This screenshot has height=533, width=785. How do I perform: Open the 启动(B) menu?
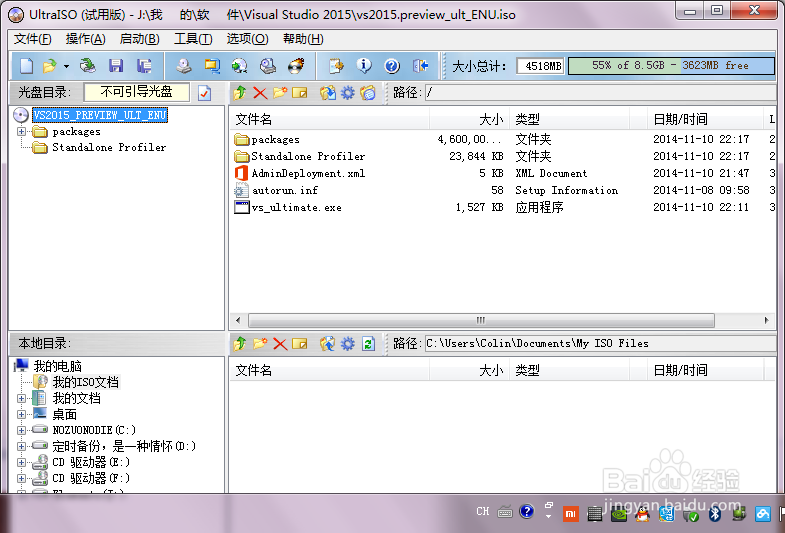[x=140, y=39]
